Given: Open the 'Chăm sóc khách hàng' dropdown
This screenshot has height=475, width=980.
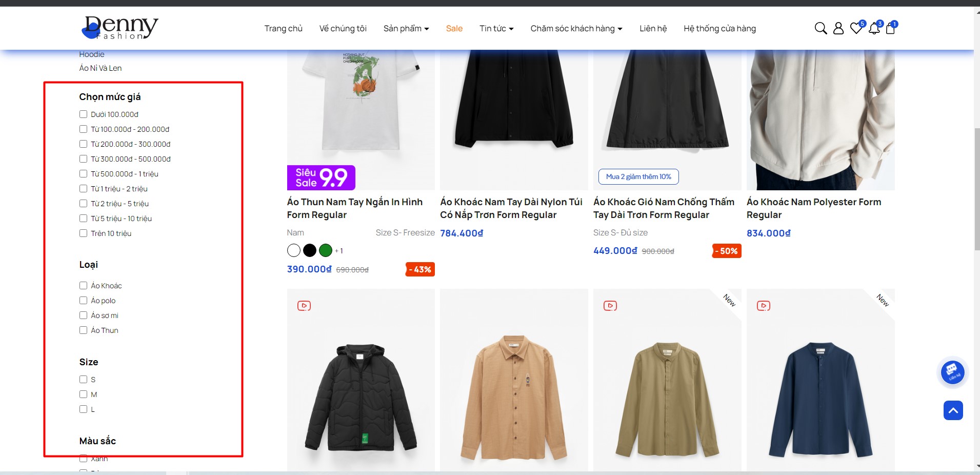Looking at the screenshot, I should pyautogui.click(x=576, y=29).
